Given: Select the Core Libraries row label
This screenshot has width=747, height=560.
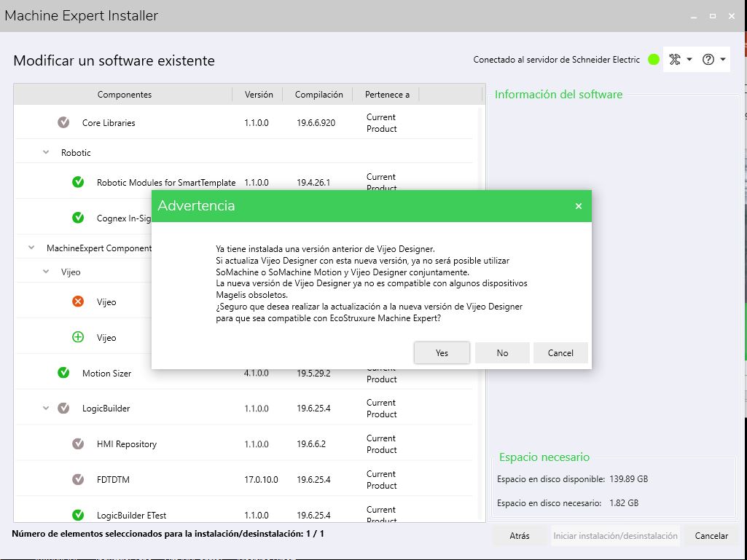Looking at the screenshot, I should pyautogui.click(x=109, y=123).
